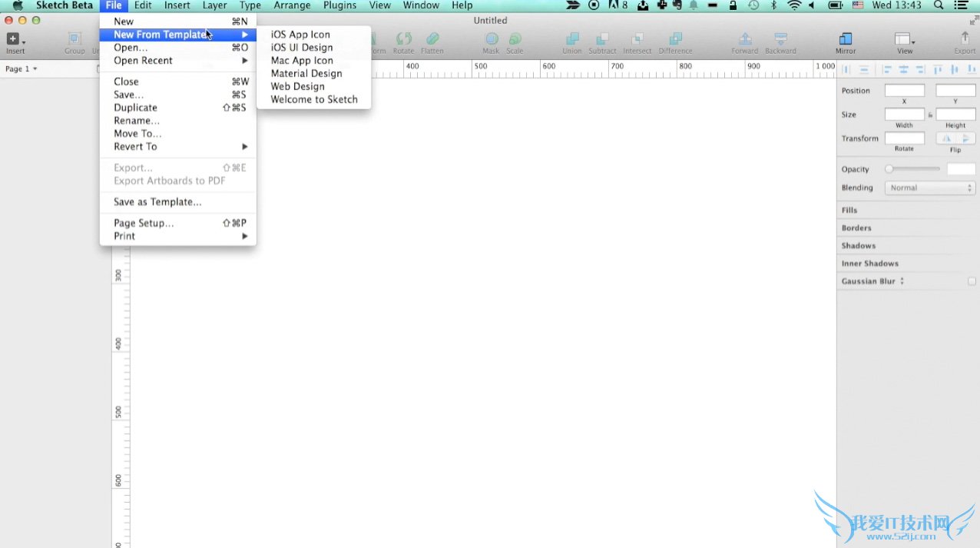Open the Plugins menu
Image resolution: width=980 pixels, height=548 pixels.
(339, 5)
